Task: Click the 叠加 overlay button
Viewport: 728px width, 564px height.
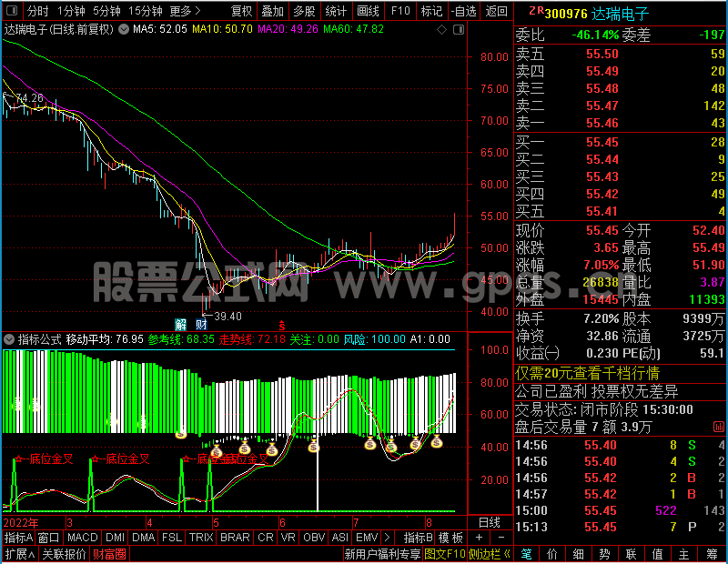Action: click(272, 11)
